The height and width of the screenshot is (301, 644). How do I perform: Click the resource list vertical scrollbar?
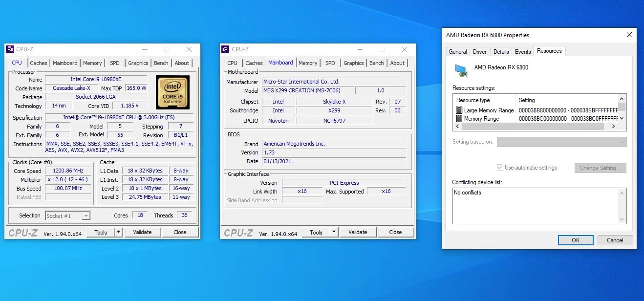[x=622, y=109]
